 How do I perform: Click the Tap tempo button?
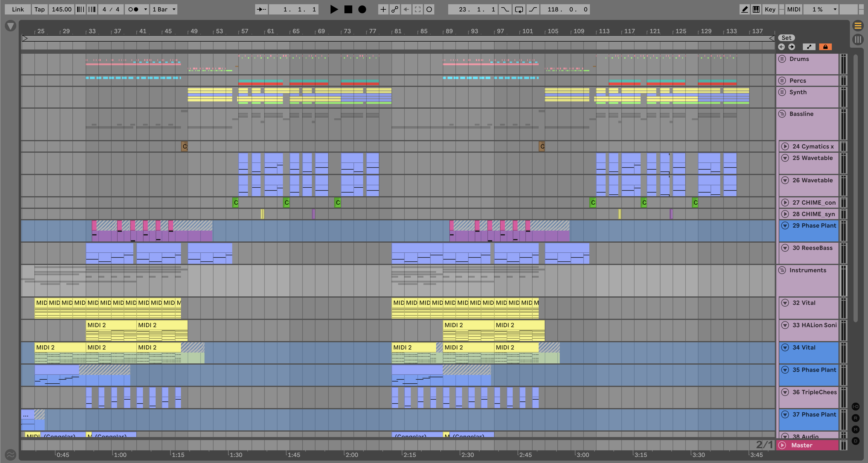coord(40,9)
